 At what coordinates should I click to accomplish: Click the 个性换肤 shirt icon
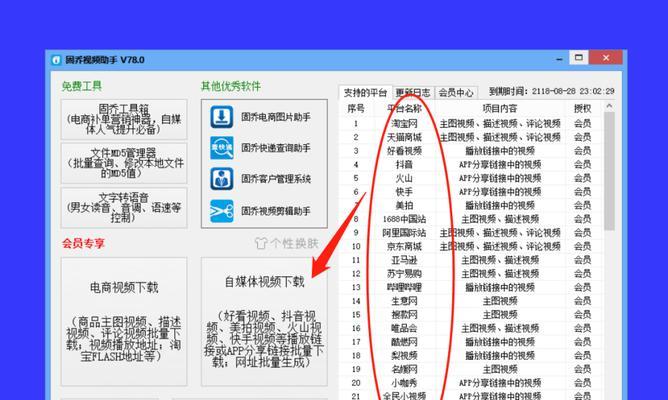(x=261, y=243)
